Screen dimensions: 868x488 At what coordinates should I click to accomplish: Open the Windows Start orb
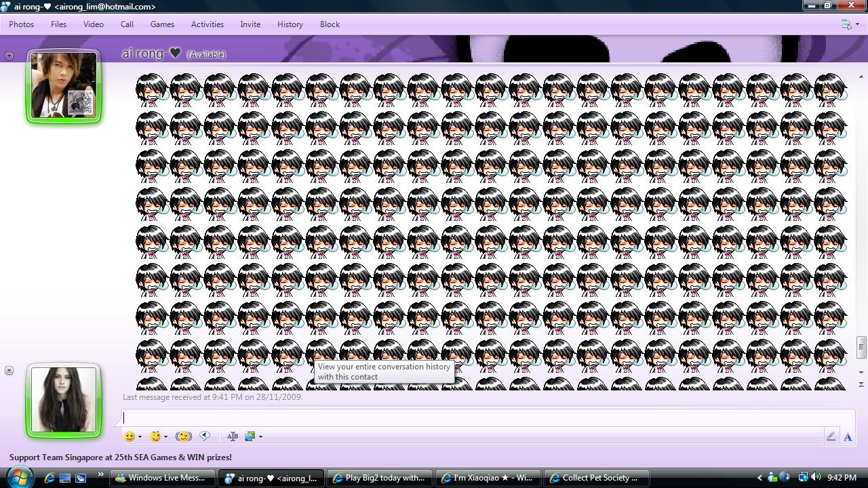(x=20, y=476)
